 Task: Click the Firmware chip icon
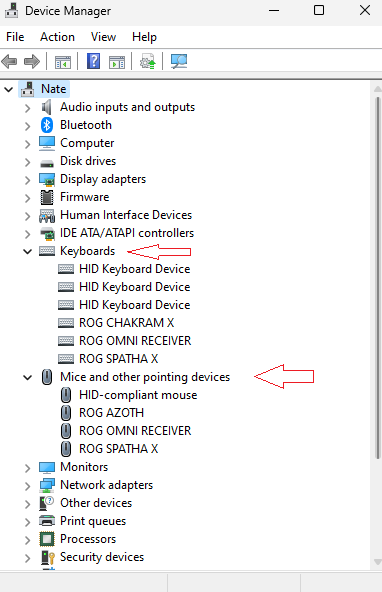(47, 197)
